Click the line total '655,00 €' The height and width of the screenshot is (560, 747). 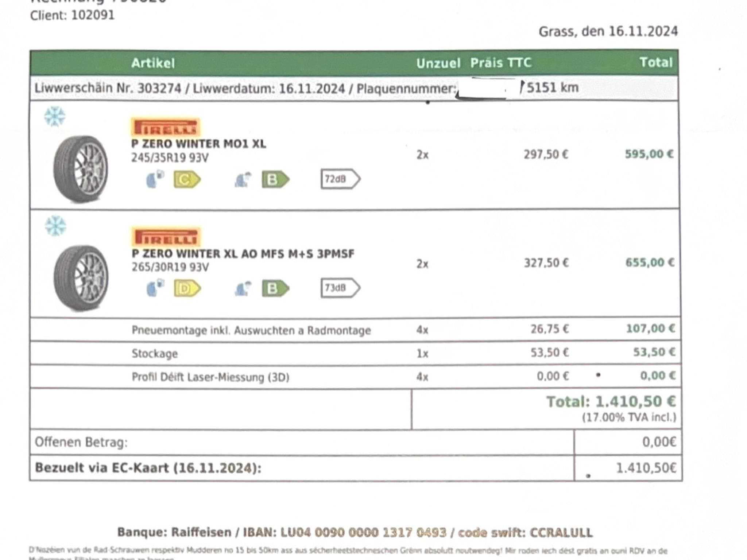click(x=650, y=262)
